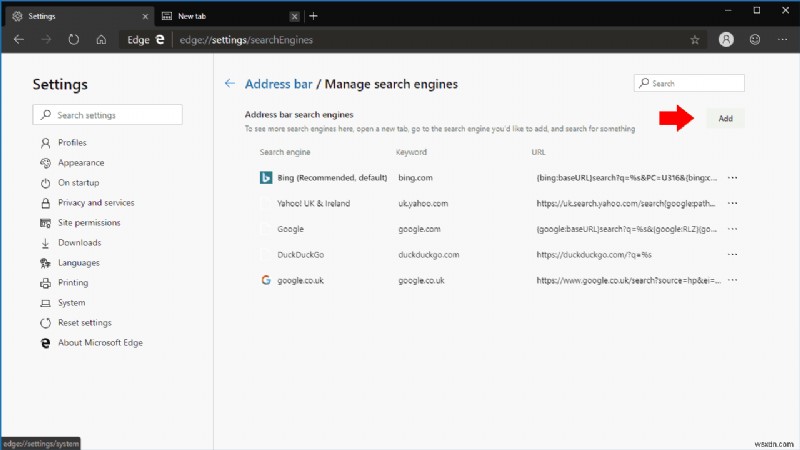This screenshot has height=450, width=800.
Task: Open Site permissions settings
Action: tap(89, 222)
